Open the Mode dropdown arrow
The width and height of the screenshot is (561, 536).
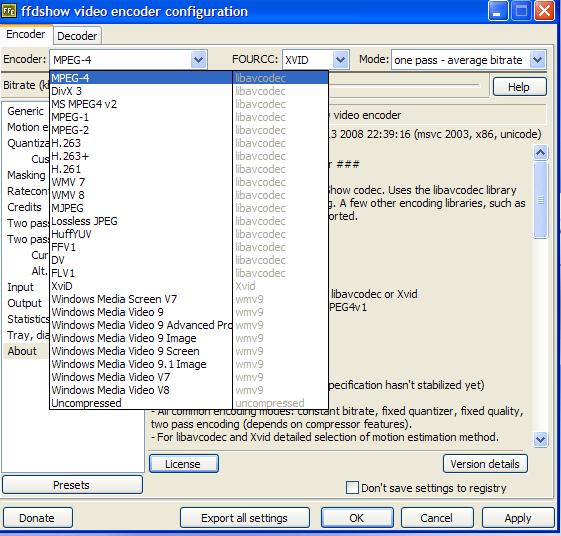537,59
